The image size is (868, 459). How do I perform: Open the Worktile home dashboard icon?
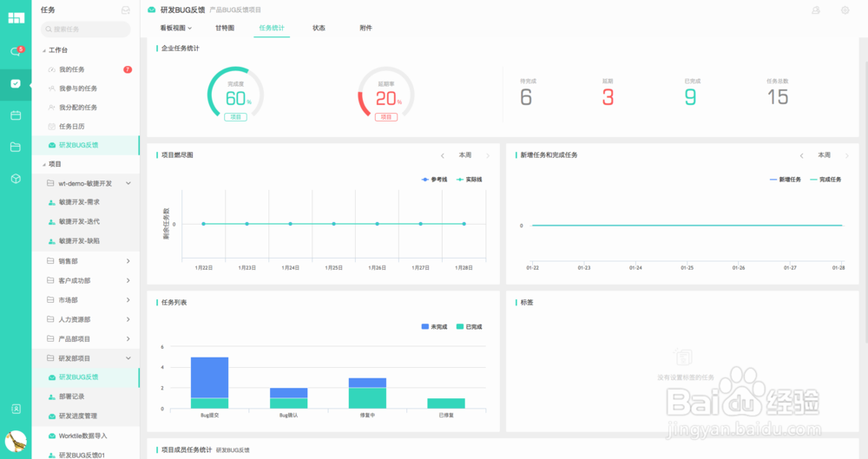[x=16, y=17]
